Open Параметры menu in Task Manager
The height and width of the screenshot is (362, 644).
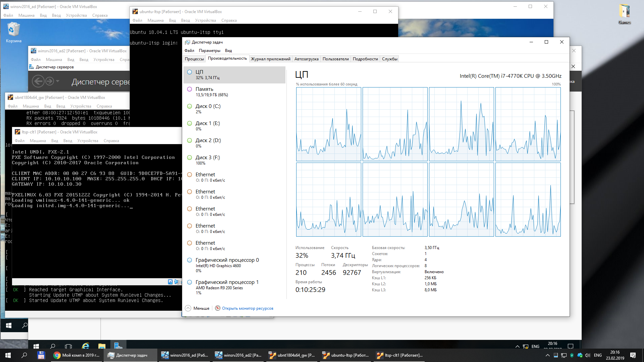pos(210,51)
